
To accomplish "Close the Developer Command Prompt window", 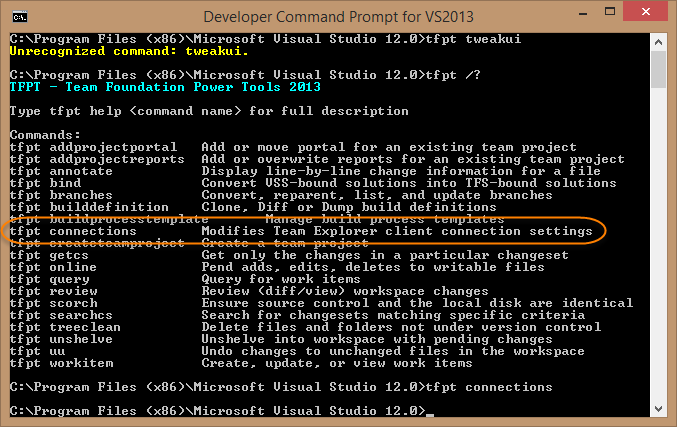I will 645,12.
